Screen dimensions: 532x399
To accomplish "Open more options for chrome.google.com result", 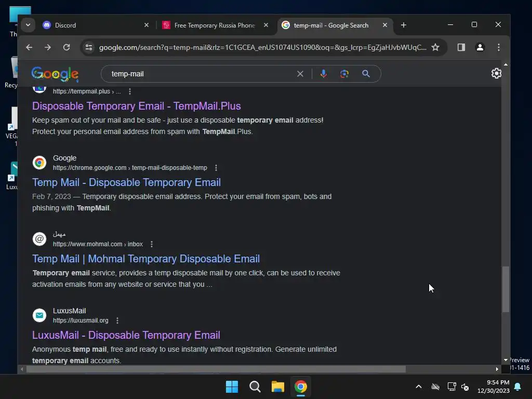I will [216, 168].
